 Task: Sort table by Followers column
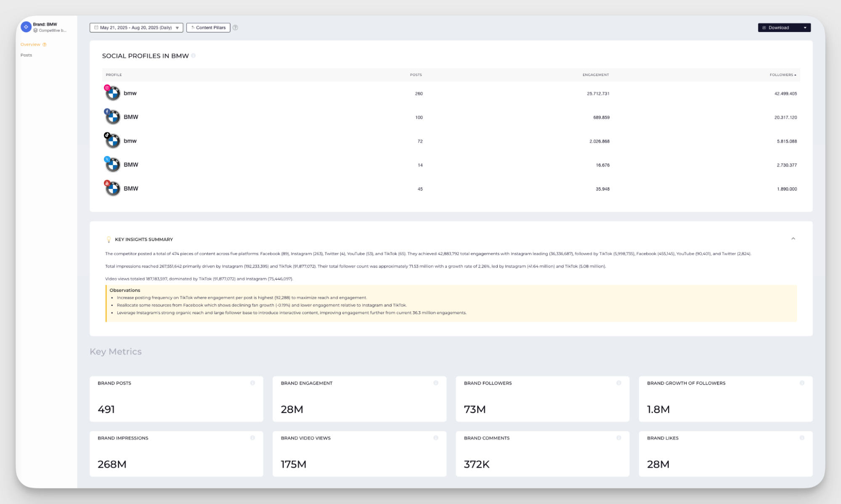tap(783, 75)
